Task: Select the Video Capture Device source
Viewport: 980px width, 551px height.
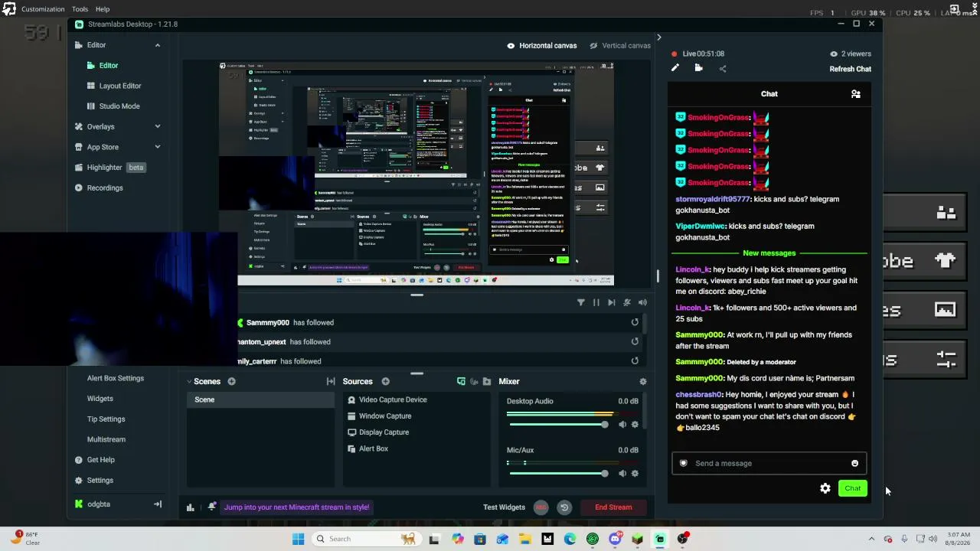Action: pos(393,399)
